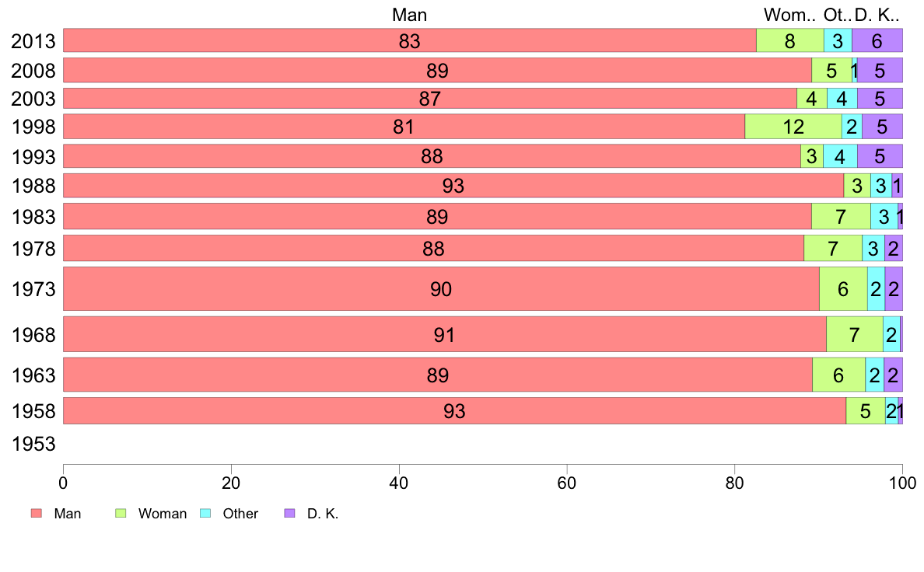Viewport: 924px width, 572px height.
Task: Click the 2013 row's Man bar labeled 83
Action: coord(410,40)
